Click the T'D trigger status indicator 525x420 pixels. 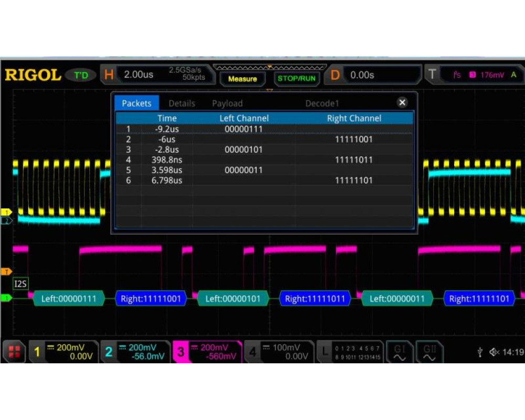pyautogui.click(x=81, y=75)
